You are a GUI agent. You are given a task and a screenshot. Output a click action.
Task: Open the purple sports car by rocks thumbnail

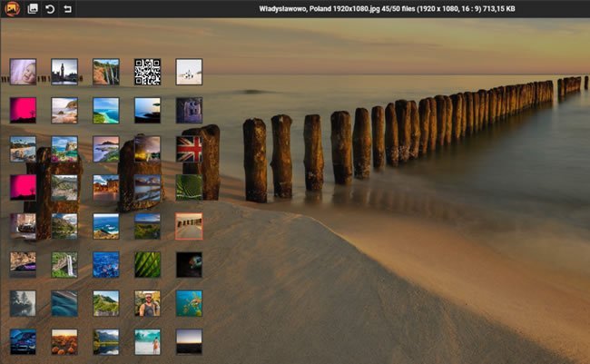[x=23, y=265]
